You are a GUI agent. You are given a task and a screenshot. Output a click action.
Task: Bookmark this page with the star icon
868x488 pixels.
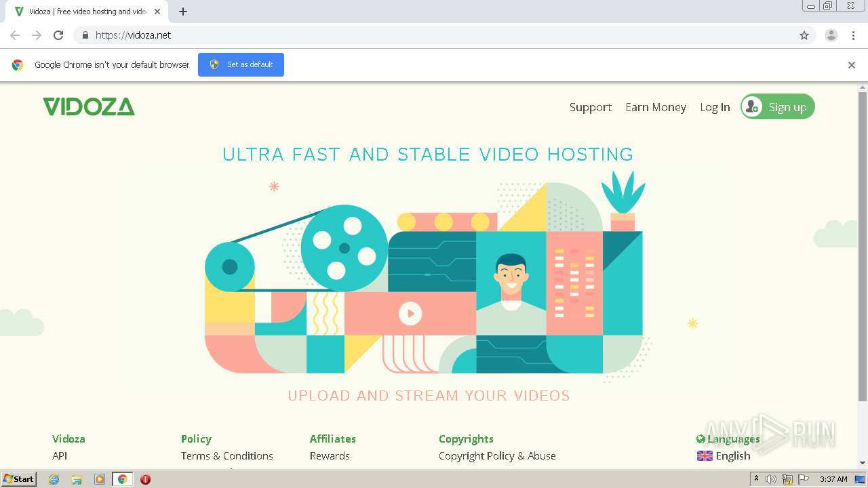click(804, 35)
